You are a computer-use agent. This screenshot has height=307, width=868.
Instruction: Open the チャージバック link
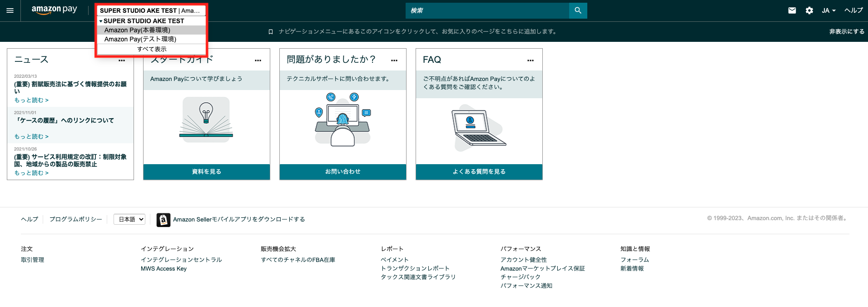pos(521,277)
